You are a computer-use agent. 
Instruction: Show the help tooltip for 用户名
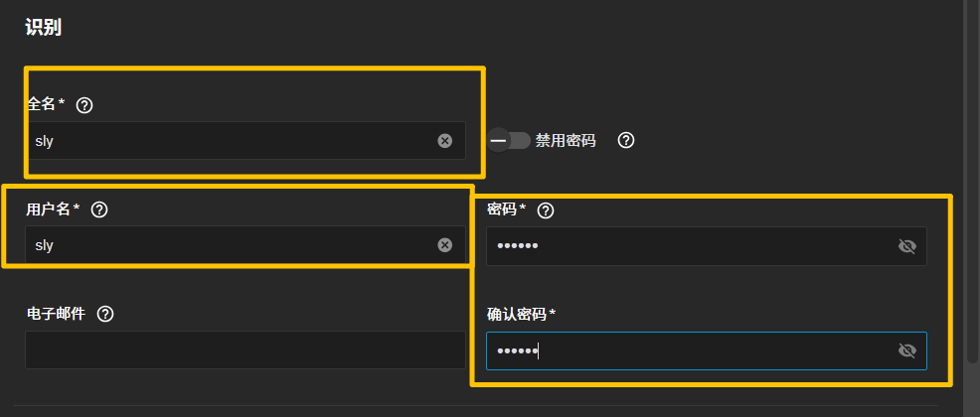coord(99,209)
